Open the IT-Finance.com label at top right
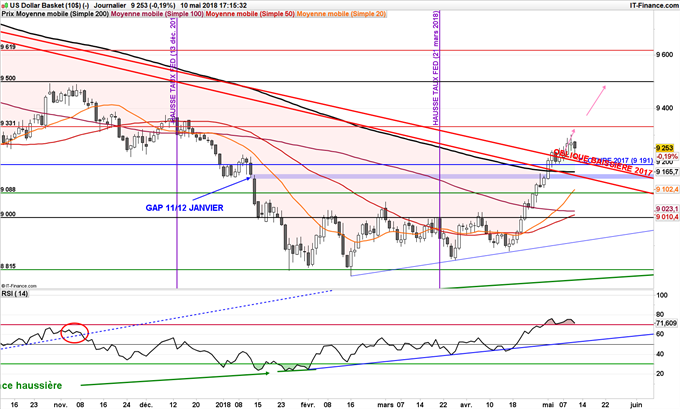This screenshot has width=680, height=409. (x=654, y=5)
